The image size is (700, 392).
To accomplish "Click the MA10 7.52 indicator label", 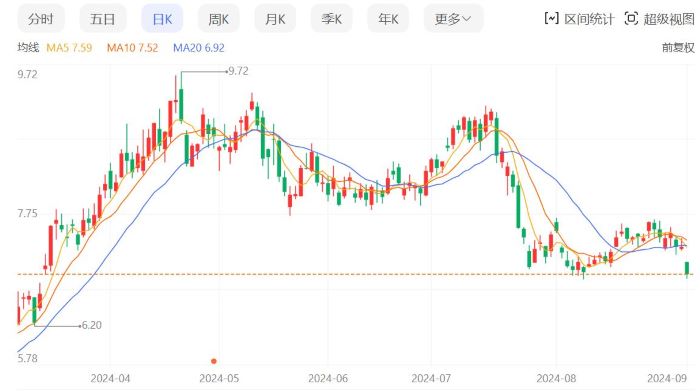I will click(x=132, y=48).
